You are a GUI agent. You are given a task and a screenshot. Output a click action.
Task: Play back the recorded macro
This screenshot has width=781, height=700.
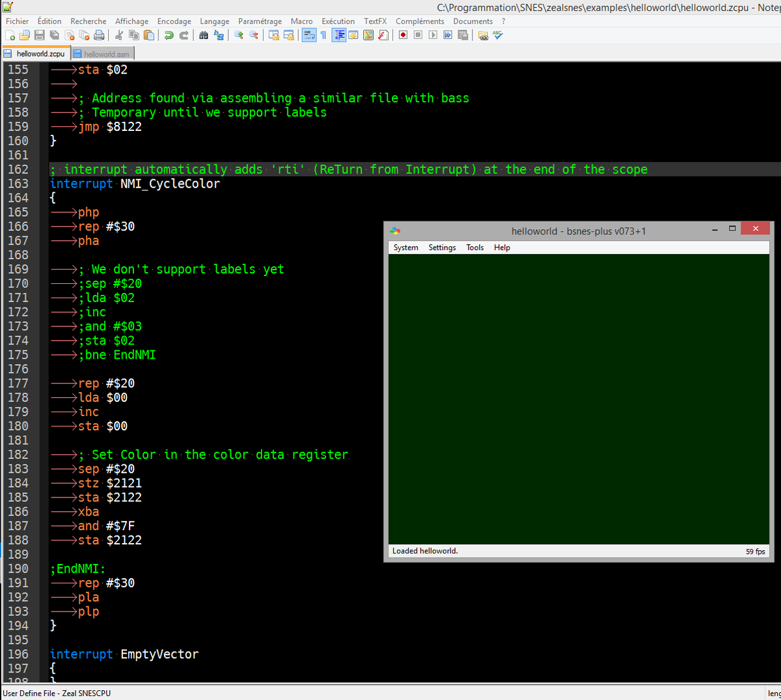coord(433,35)
